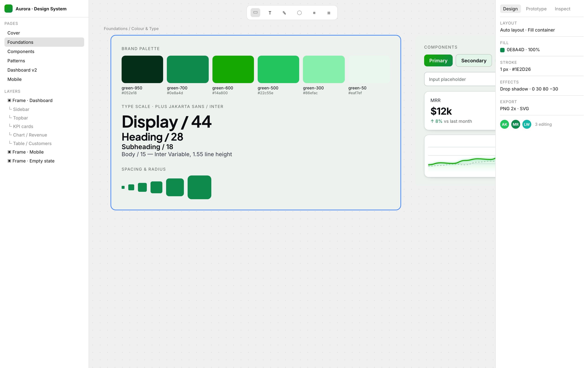
Task: Click the Frame · Mobile layer icon
Action: [9, 152]
